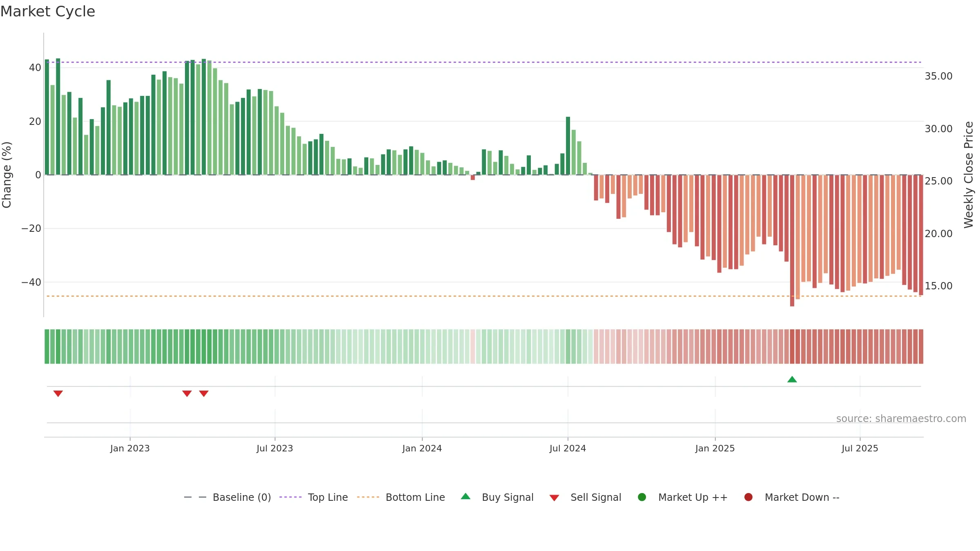The image size is (980, 551).
Task: Click the Sell Signal legend triangle icon
Action: pyautogui.click(x=554, y=498)
